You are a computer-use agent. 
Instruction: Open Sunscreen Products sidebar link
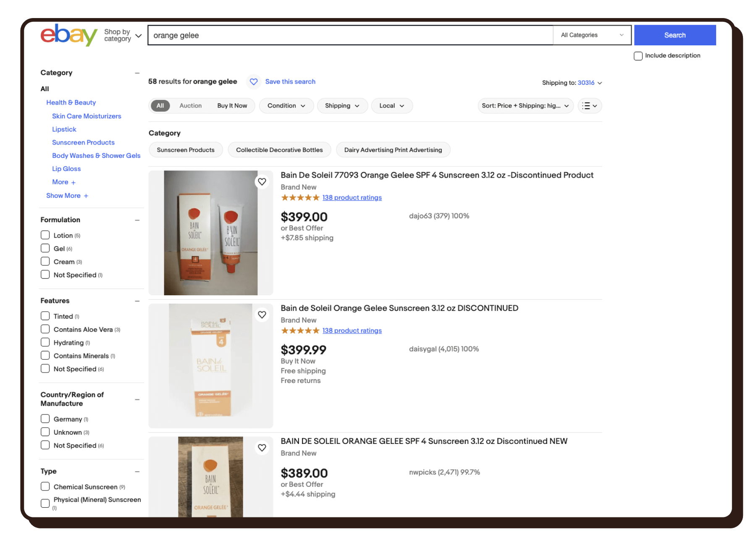coord(83,142)
